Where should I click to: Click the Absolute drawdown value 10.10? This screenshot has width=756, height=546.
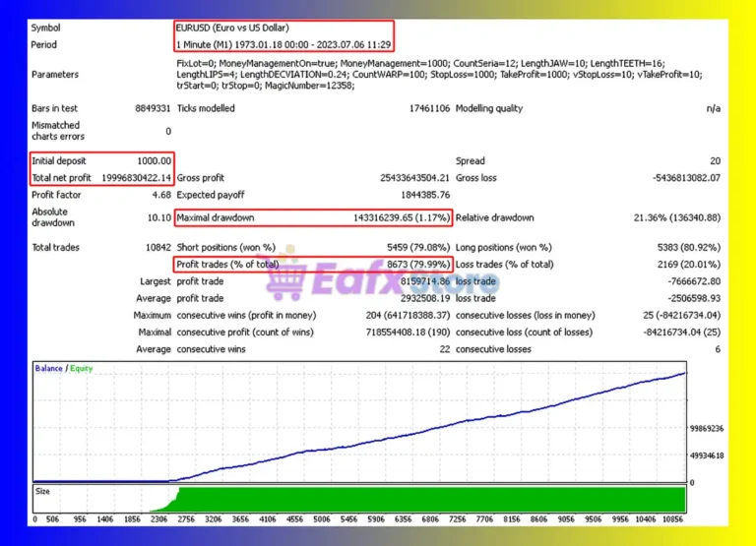pyautogui.click(x=159, y=217)
